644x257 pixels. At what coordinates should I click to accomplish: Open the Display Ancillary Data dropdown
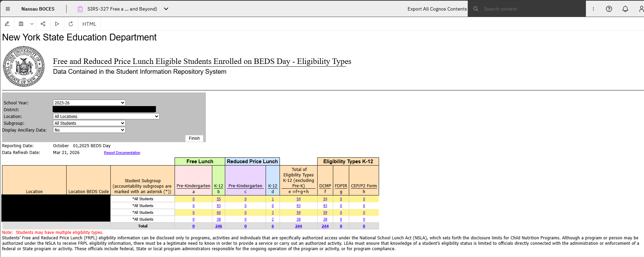tap(89, 130)
